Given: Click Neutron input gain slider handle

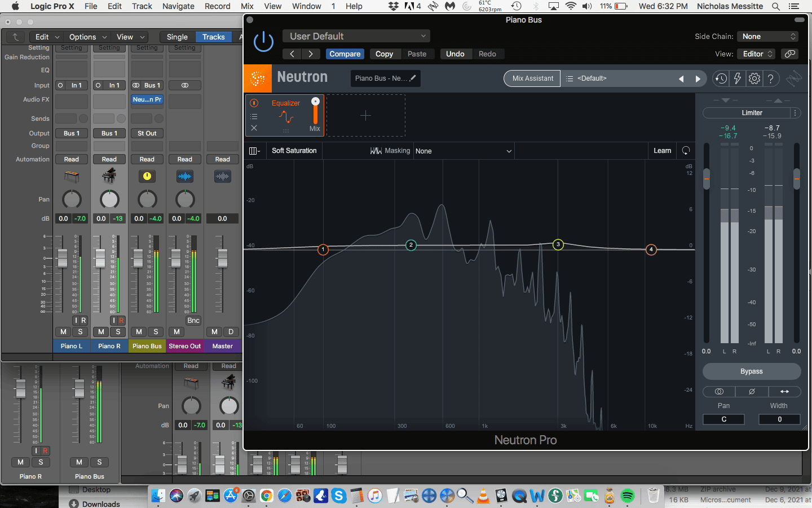Looking at the screenshot, I should click(707, 179).
